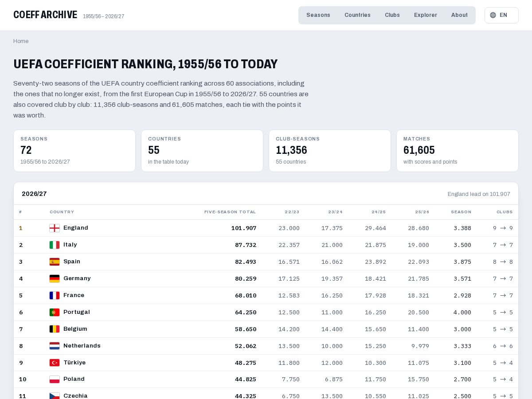
Task: Click the Spain flag icon
Action: point(55,262)
